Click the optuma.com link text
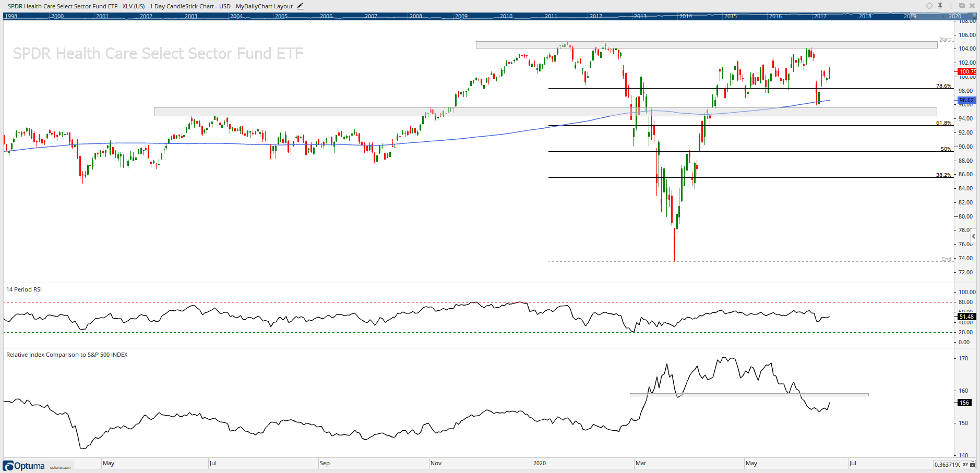980x473 pixels. (x=60, y=467)
